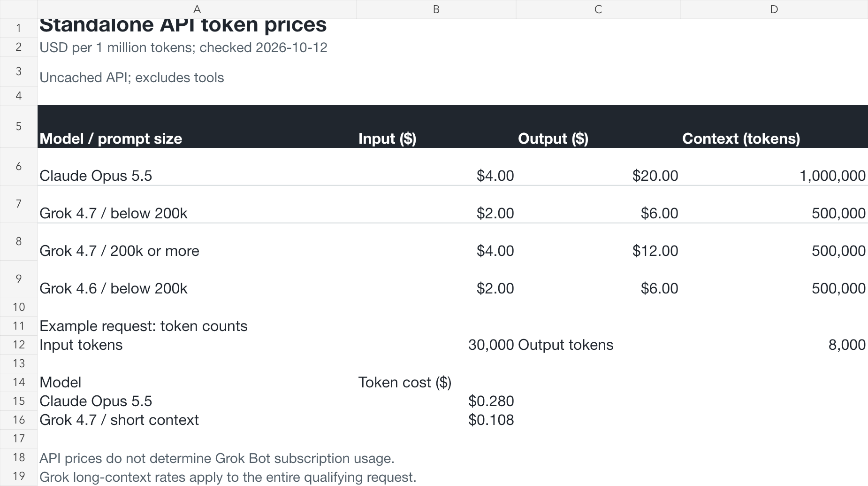Select row 10 header
This screenshot has width=868, height=486.
19,307
